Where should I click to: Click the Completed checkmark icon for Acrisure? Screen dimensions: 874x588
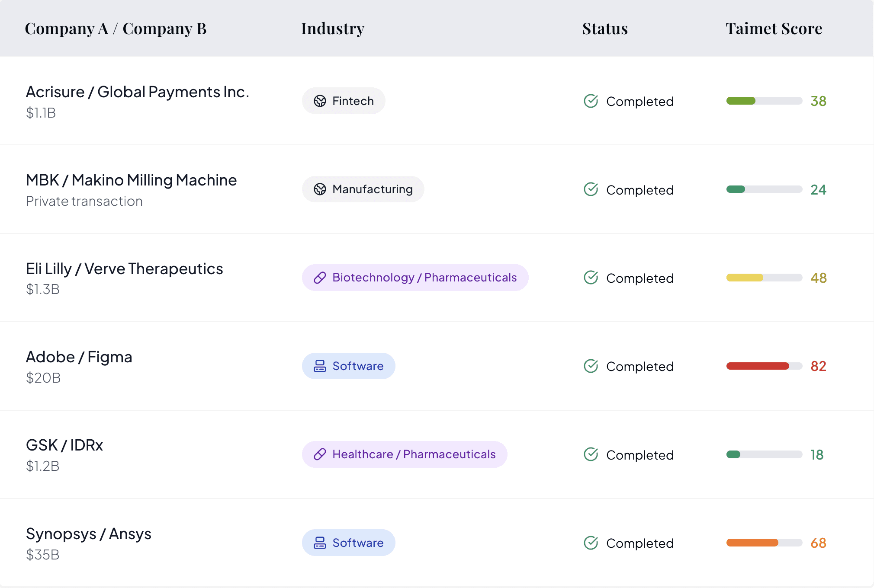[x=591, y=101]
